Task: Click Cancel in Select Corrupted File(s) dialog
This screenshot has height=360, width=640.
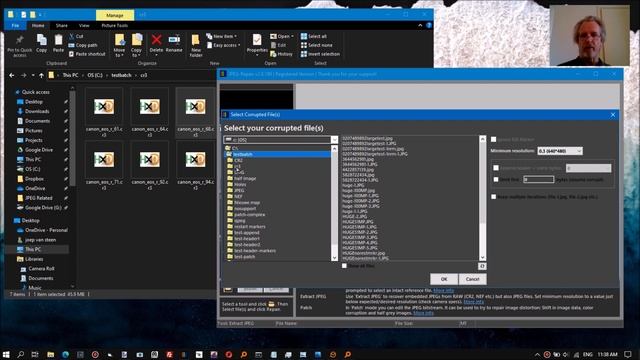Action: [x=472, y=279]
